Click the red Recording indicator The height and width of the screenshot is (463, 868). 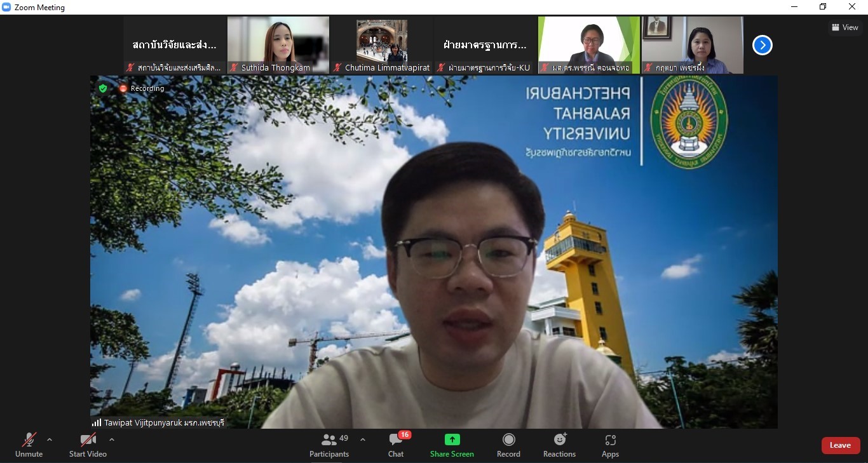[x=123, y=88]
